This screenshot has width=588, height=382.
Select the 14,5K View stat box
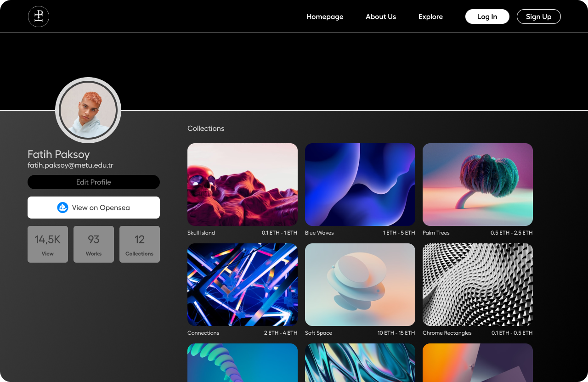tap(48, 244)
